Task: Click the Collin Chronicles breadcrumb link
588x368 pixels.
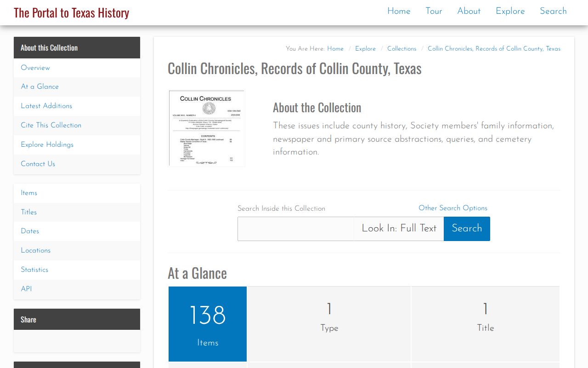Action: click(x=494, y=49)
